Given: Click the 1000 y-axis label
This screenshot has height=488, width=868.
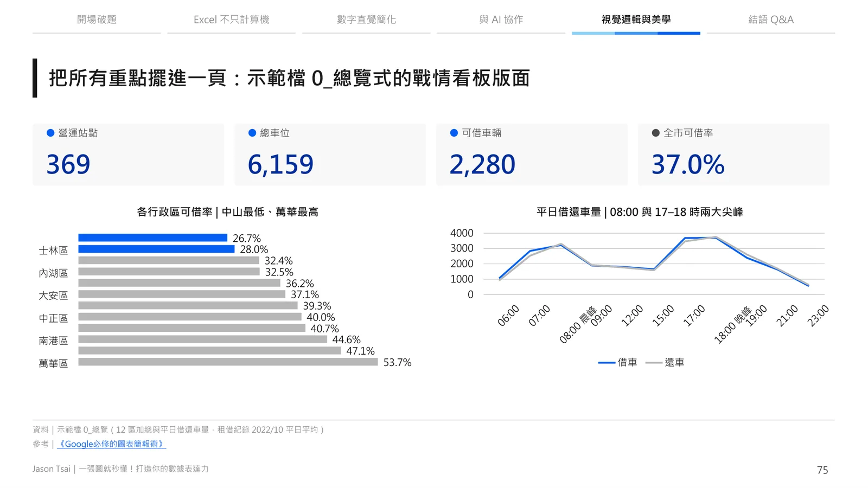Looking at the screenshot, I should pos(462,279).
